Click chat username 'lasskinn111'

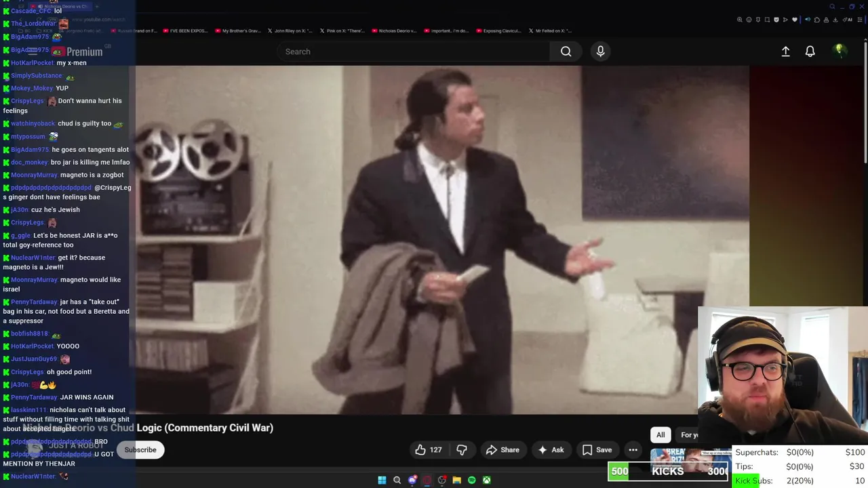tap(28, 410)
